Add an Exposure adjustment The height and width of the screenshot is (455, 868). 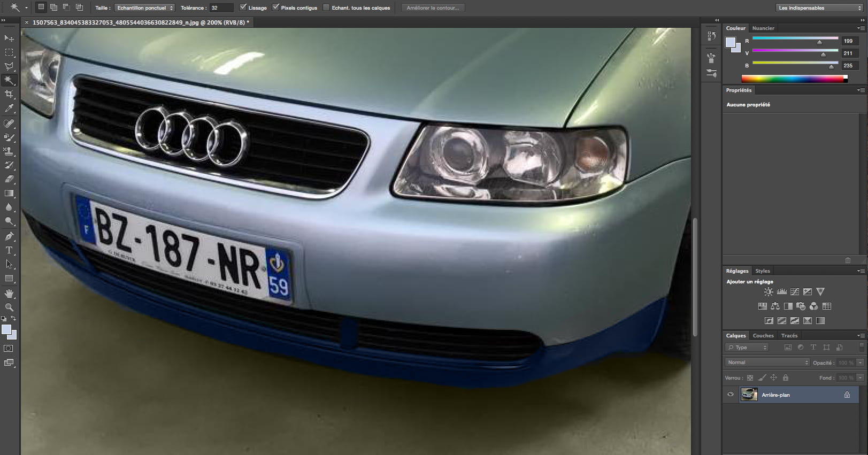point(807,291)
